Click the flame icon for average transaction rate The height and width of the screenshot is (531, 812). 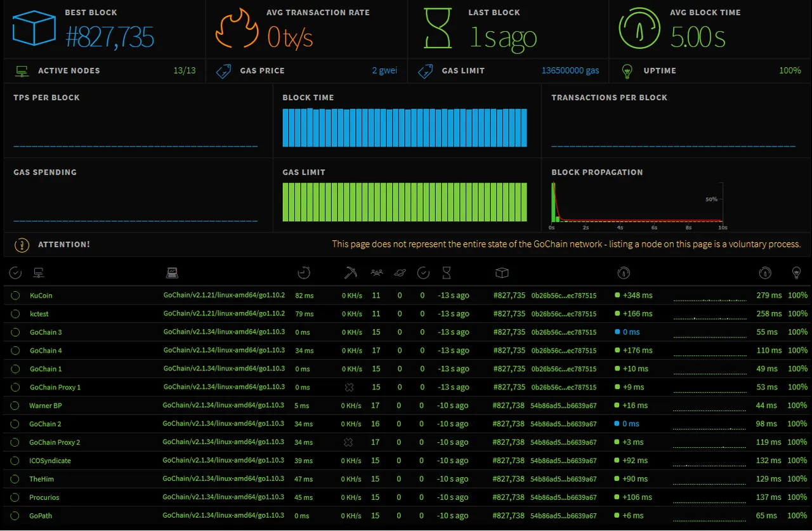click(x=237, y=29)
